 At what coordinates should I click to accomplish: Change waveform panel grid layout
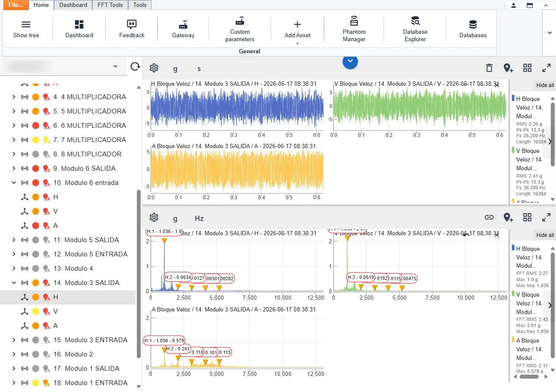click(527, 68)
